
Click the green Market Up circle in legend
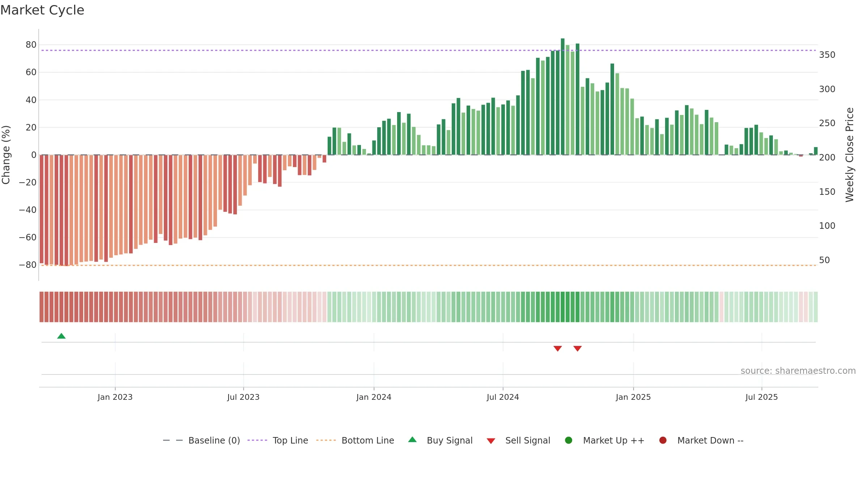point(569,440)
